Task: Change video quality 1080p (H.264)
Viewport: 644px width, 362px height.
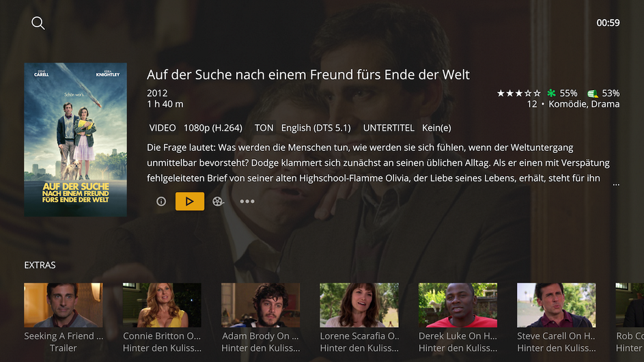Action: click(x=213, y=128)
